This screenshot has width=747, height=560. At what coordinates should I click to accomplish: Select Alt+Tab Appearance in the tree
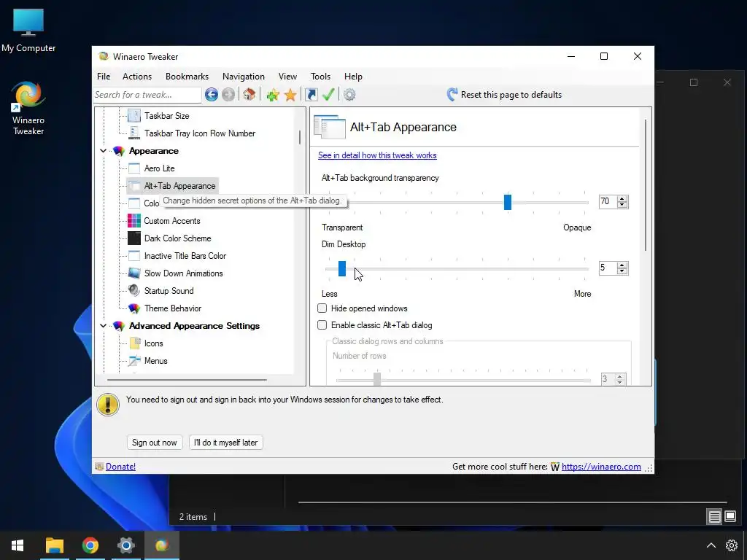coord(172,186)
